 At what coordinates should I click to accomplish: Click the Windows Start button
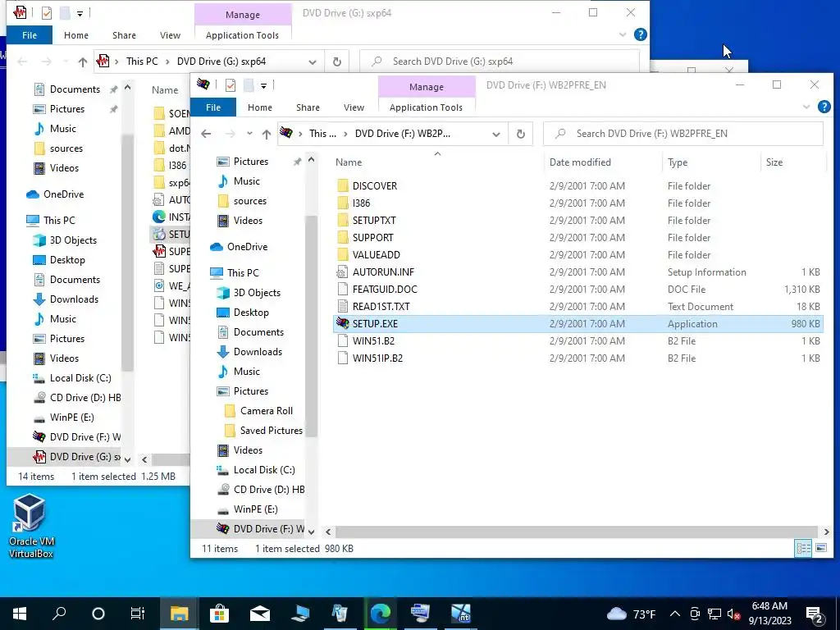pos(20,614)
